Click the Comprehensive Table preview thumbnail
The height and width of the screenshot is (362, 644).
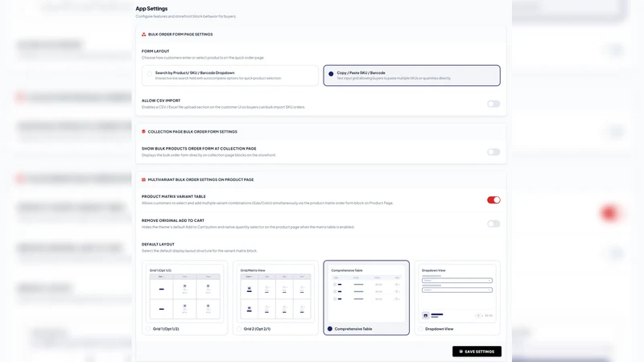[366, 294]
